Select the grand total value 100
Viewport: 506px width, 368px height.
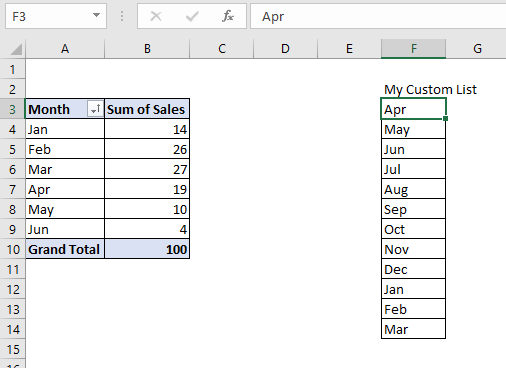click(x=147, y=249)
